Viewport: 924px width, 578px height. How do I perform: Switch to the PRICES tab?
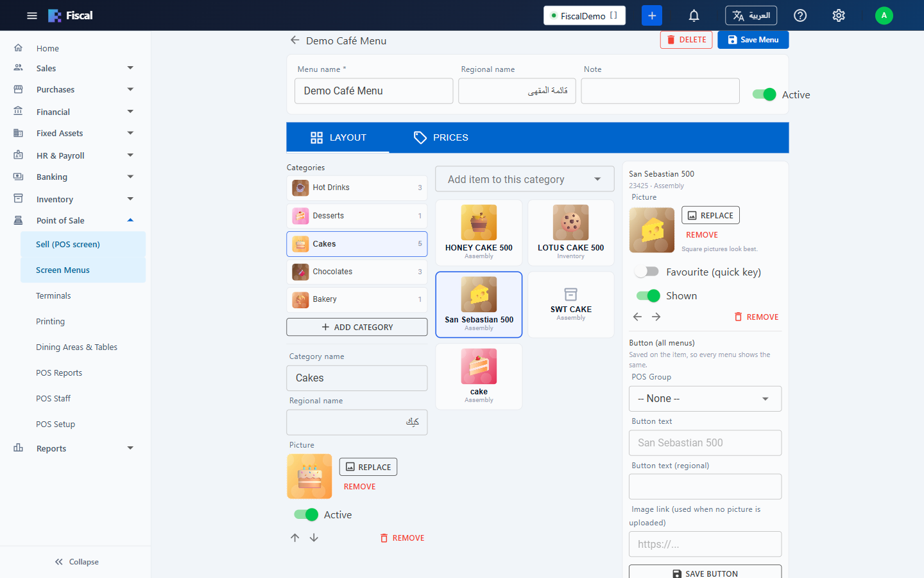coord(441,137)
